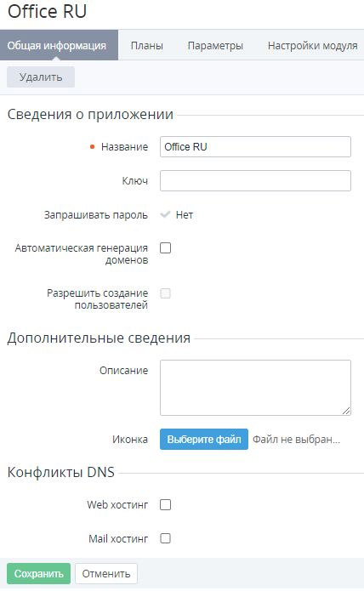The height and width of the screenshot is (591, 364).
Task: Save changes with Сохранить button
Action: coord(38,574)
